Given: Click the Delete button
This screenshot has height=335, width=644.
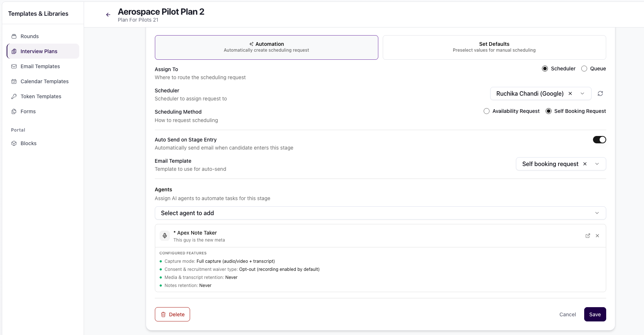Looking at the screenshot, I should pos(172,314).
